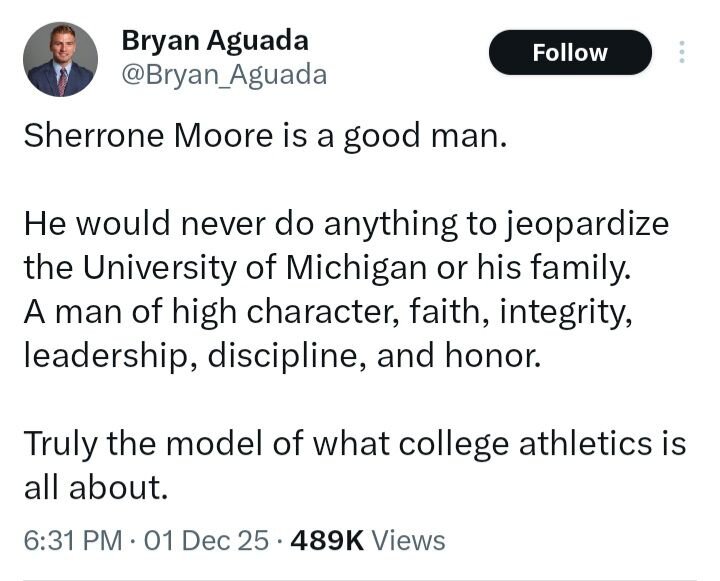Image resolution: width=720 pixels, height=581 pixels.
Task: Click Bryan Aguada's profile picture
Action: (x=60, y=59)
